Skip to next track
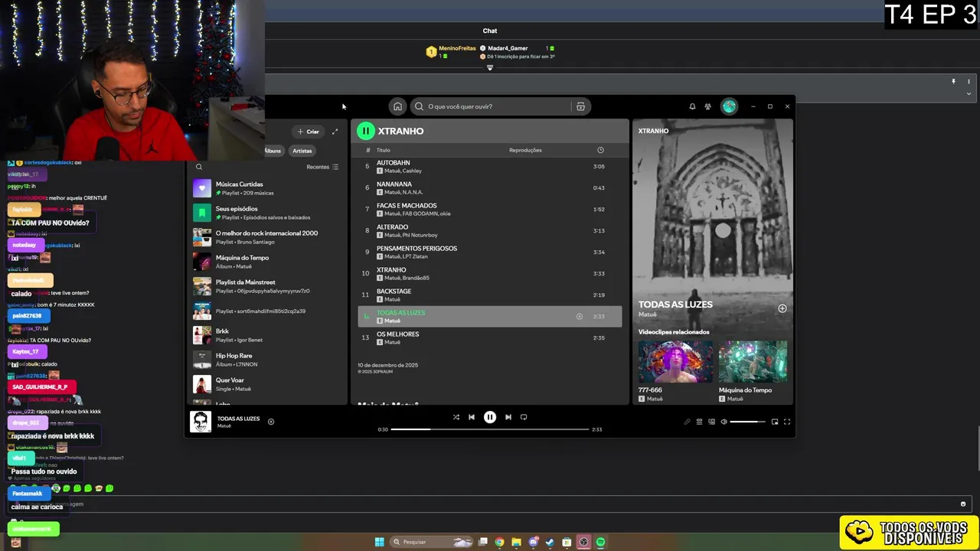The height and width of the screenshot is (551, 980). (508, 417)
